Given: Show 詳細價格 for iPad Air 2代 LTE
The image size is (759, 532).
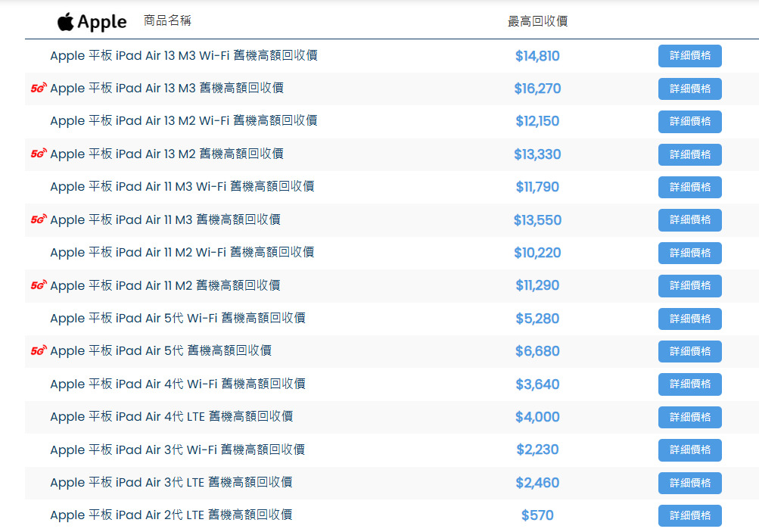Looking at the screenshot, I should click(x=689, y=516).
